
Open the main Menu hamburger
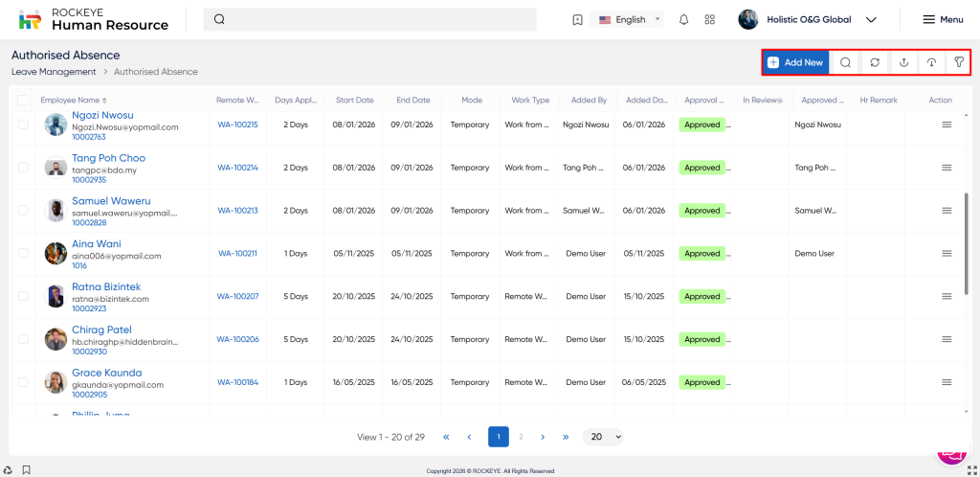click(942, 19)
